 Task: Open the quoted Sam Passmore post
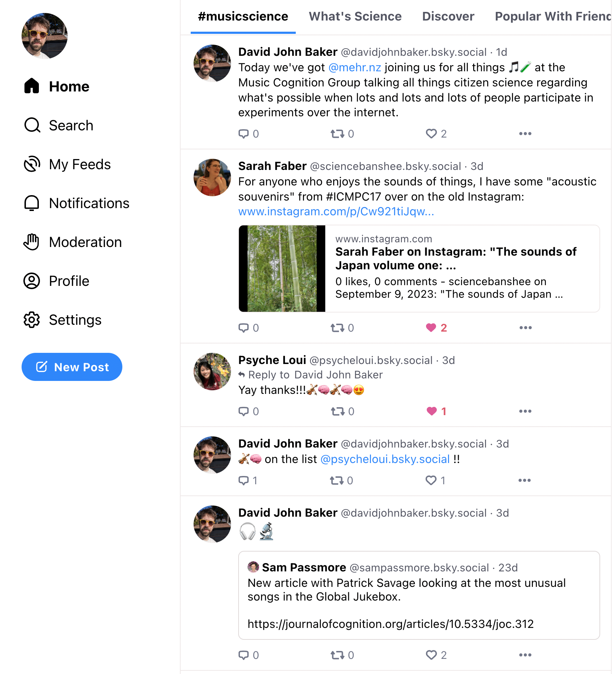tap(419, 595)
